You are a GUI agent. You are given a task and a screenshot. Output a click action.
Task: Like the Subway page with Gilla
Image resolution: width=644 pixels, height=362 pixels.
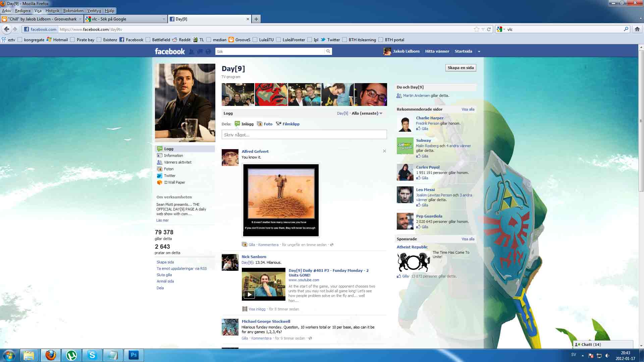point(422,156)
